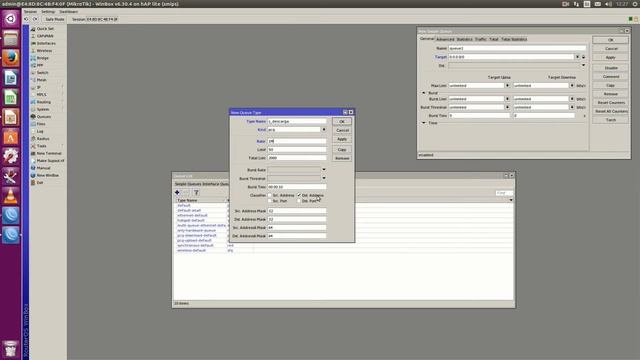640x360 pixels.
Task: Open Files from the sidebar
Action: pyautogui.click(x=41, y=124)
